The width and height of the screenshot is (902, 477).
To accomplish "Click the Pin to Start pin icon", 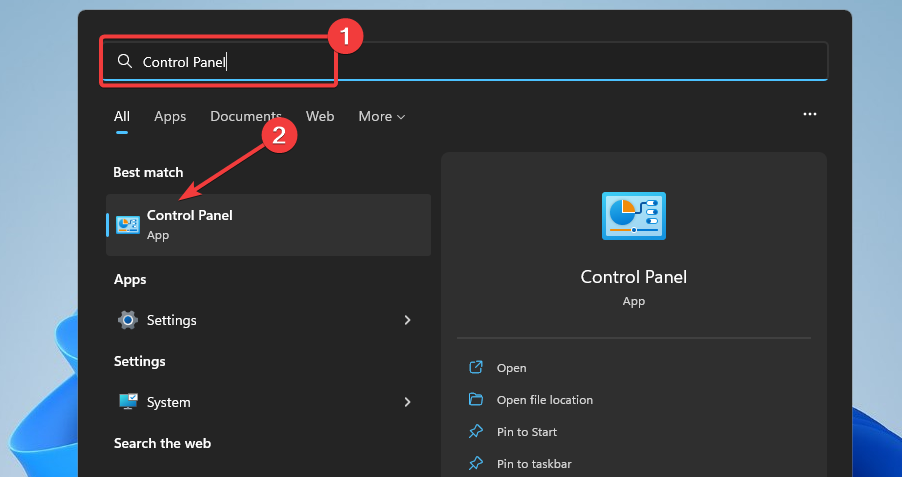I will [x=476, y=431].
